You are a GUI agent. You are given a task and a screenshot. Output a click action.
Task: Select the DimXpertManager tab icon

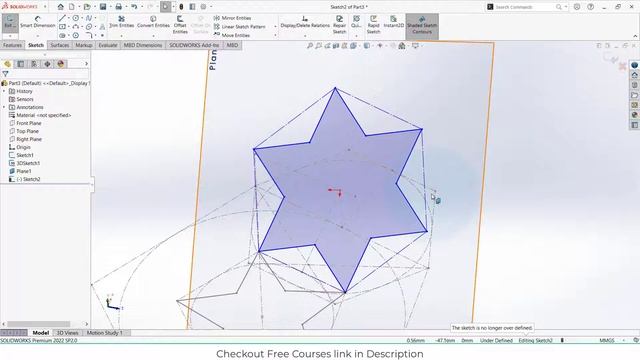pos(47,64)
